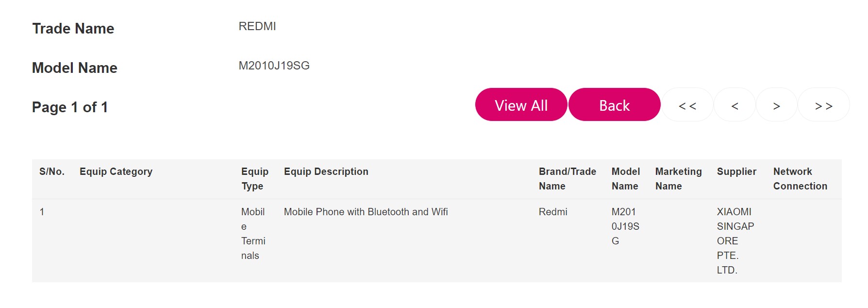Click the Brand/Trade Name column header
The width and height of the screenshot is (868, 308).
pos(567,179)
